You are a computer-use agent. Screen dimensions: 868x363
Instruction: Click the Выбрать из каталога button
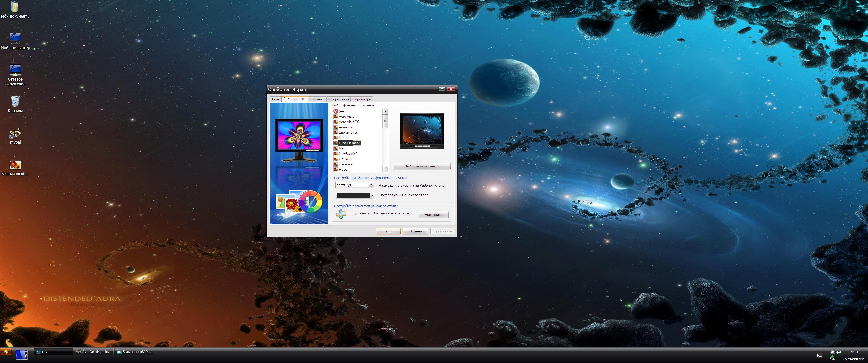point(422,166)
